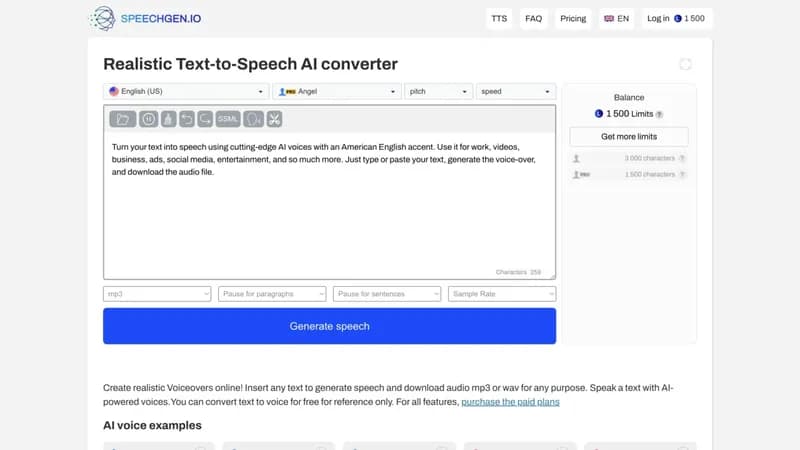800x450 pixels.
Task: Click the Get more limits button
Action: point(629,137)
